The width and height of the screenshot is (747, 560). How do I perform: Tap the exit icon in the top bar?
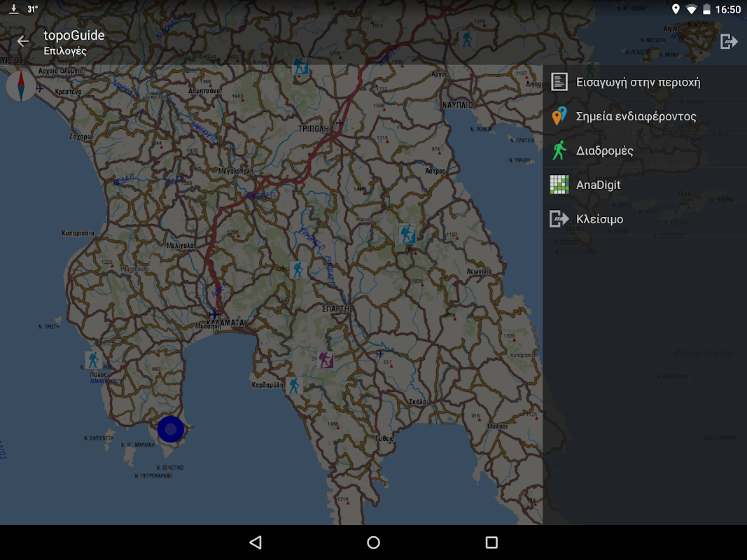tap(728, 41)
